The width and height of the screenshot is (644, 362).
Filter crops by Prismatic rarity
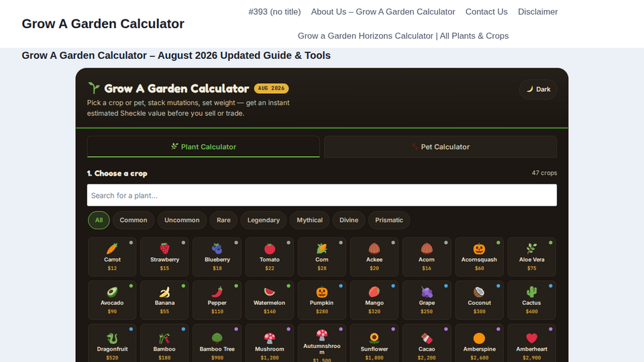389,220
